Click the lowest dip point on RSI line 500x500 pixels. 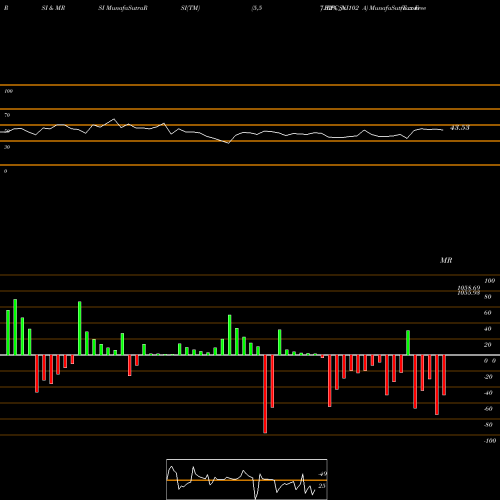coord(228,143)
